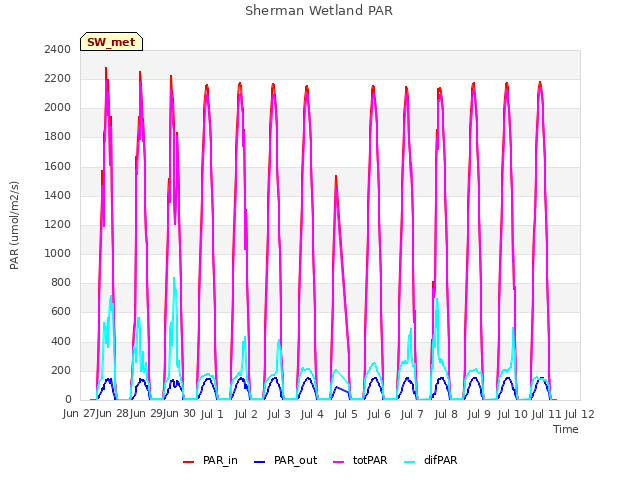The width and height of the screenshot is (640, 480).
Task: Click the Jul 5 x-axis tick label
Action: click(346, 415)
